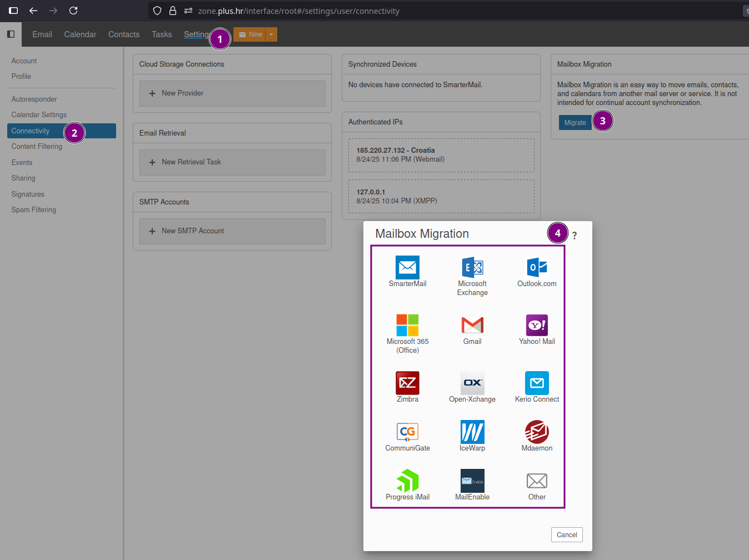Choose the Gmail migration icon
The height and width of the screenshot is (560, 749).
tap(472, 325)
